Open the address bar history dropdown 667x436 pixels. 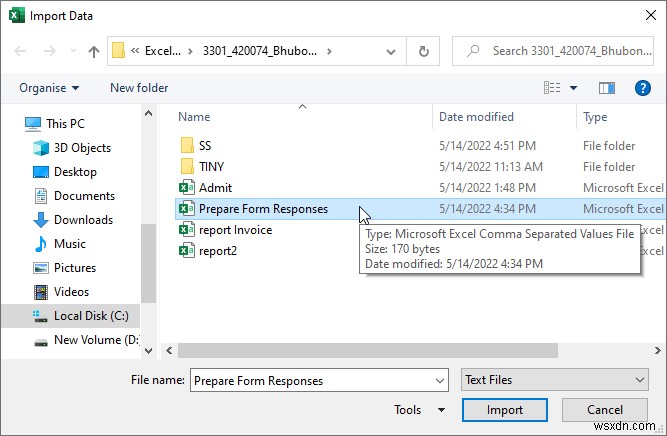(391, 52)
